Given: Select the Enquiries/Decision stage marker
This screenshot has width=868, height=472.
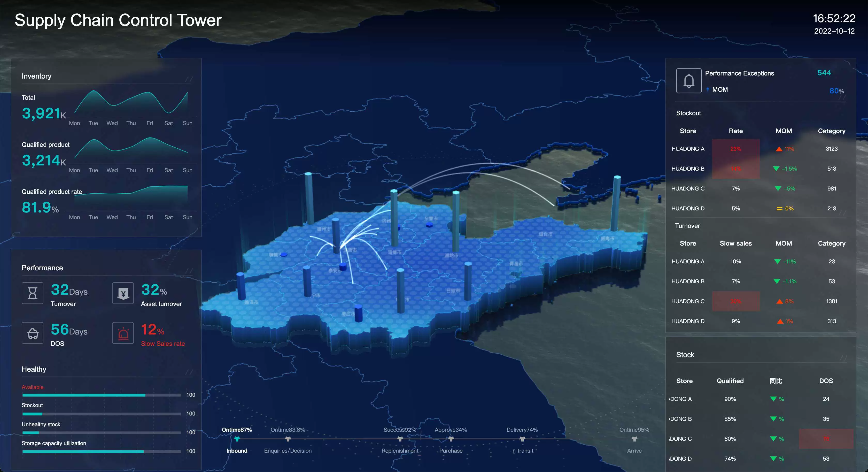Looking at the screenshot, I should [x=288, y=439].
